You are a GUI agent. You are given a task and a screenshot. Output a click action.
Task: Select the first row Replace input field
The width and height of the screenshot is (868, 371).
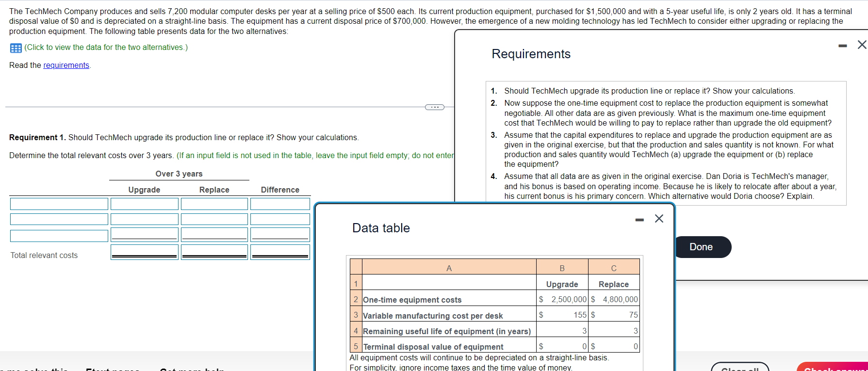pos(214,204)
